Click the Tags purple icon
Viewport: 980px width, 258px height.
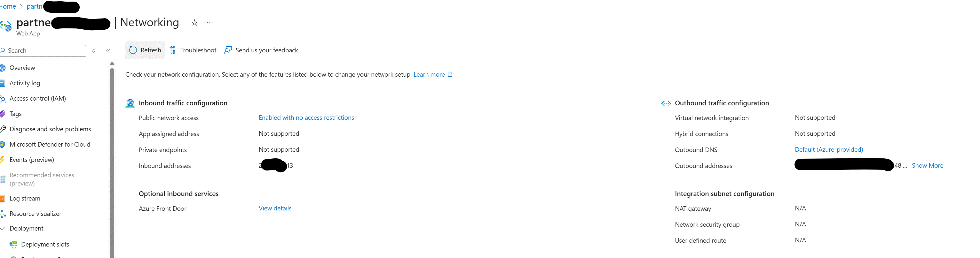pos(2,114)
